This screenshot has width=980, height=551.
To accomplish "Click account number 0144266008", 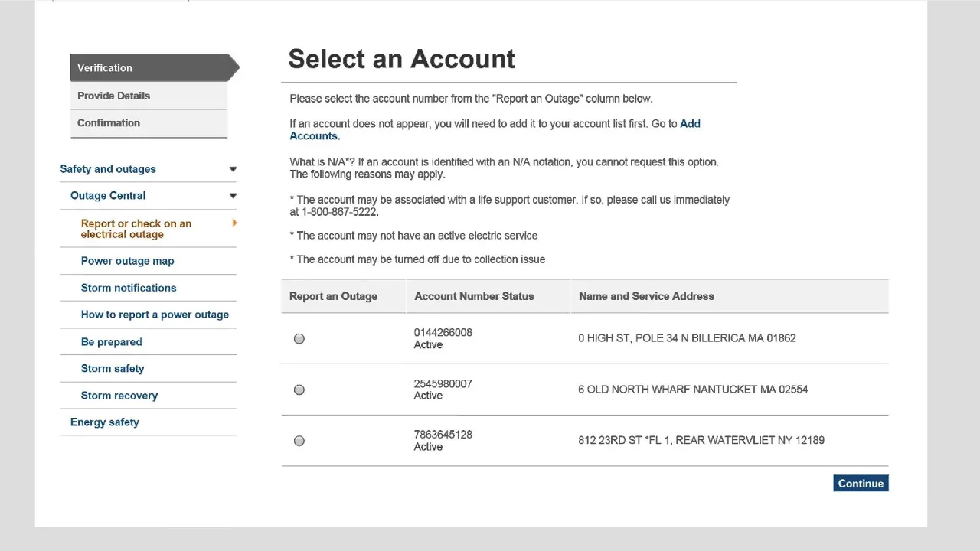I will tap(443, 333).
